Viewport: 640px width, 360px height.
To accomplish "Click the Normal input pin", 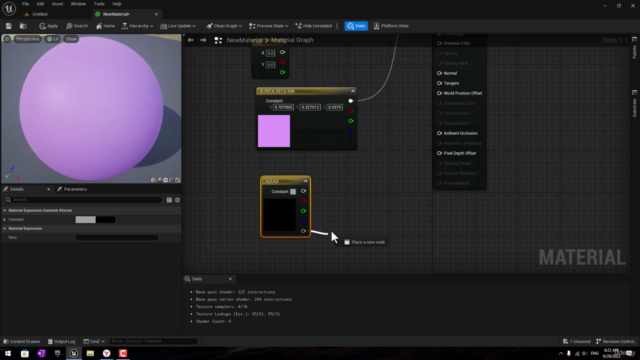I will (x=440, y=73).
